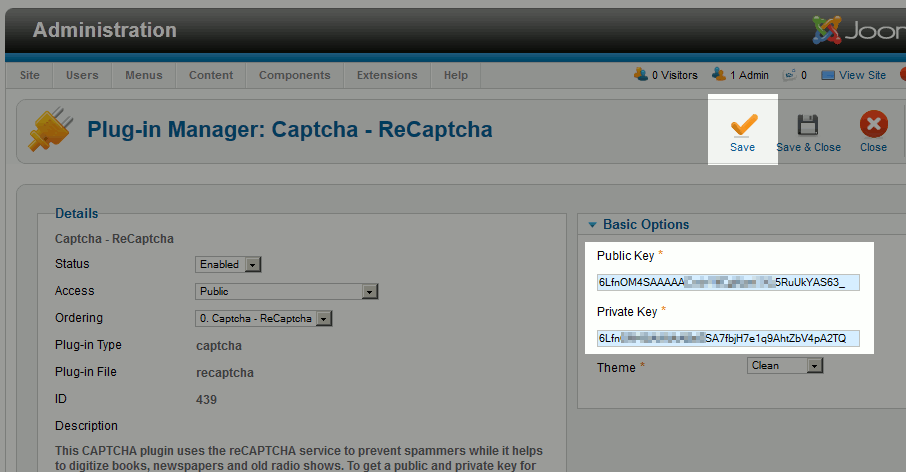Open the Components menu
The image size is (906, 472).
point(294,75)
